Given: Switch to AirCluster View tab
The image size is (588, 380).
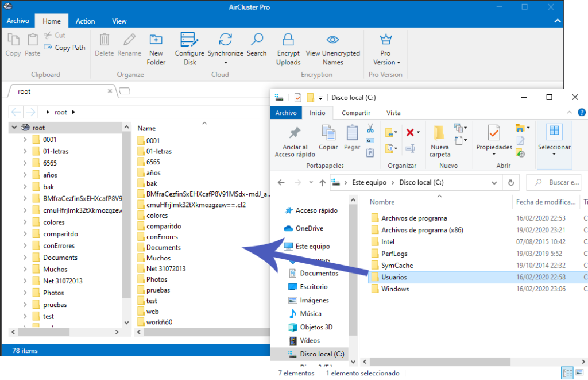Looking at the screenshot, I should pyautogui.click(x=119, y=21).
